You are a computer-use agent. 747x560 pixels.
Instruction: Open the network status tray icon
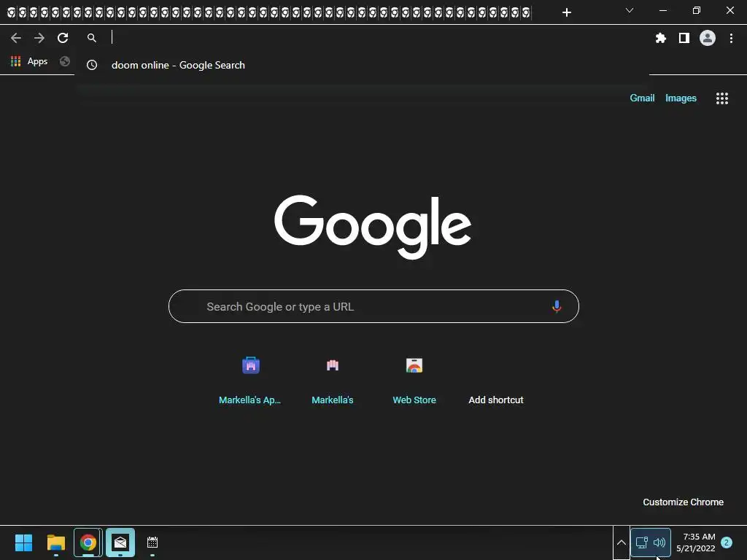click(642, 542)
